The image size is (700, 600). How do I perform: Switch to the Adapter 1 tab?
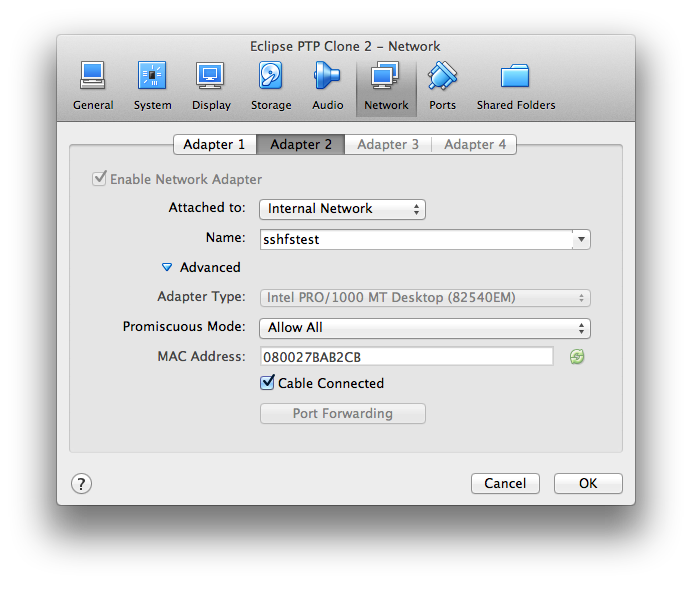[214, 144]
